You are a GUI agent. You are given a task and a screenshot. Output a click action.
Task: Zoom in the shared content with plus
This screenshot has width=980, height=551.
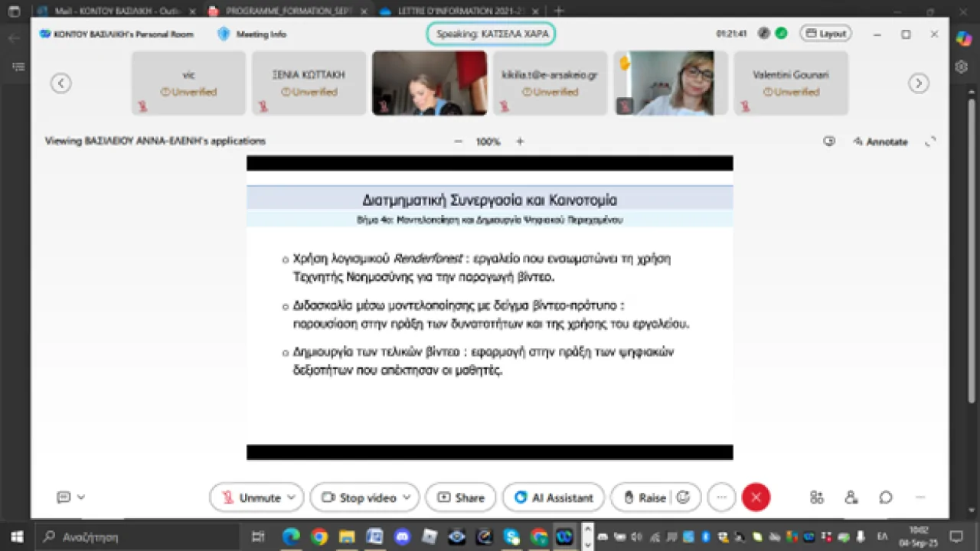tap(520, 142)
